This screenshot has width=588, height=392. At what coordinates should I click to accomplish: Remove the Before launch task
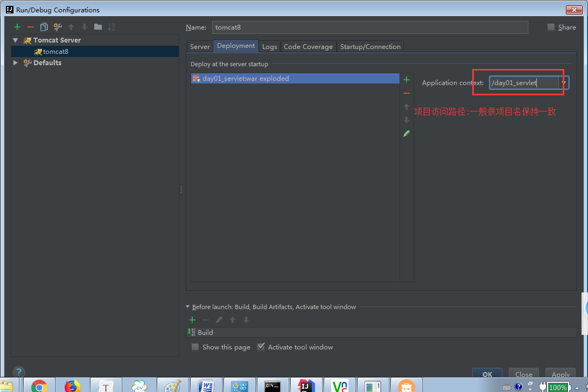pos(206,320)
